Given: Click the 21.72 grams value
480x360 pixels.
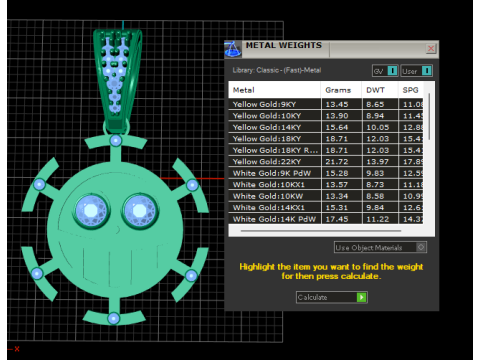Looking at the screenshot, I should coord(337,162).
